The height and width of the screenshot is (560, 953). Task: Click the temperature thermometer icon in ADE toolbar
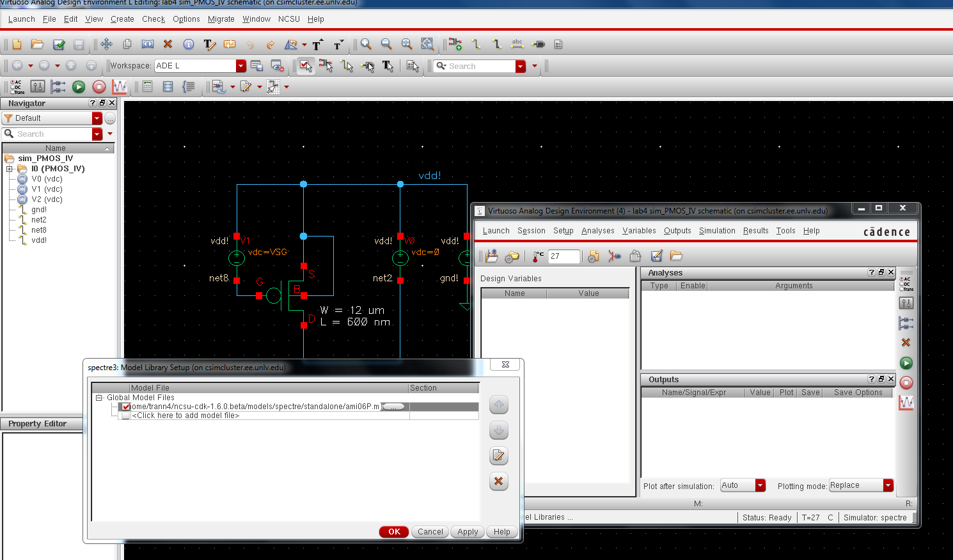click(x=538, y=256)
